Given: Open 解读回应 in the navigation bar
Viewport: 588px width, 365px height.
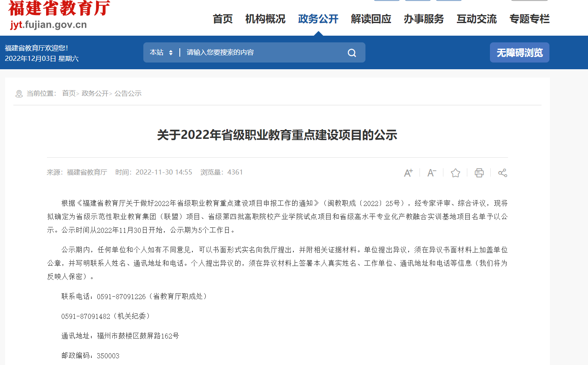Looking at the screenshot, I should pyautogui.click(x=371, y=19).
